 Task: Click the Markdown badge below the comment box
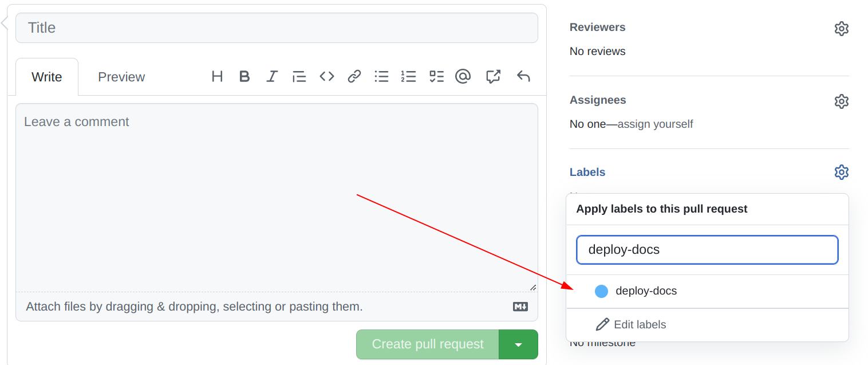click(x=520, y=307)
